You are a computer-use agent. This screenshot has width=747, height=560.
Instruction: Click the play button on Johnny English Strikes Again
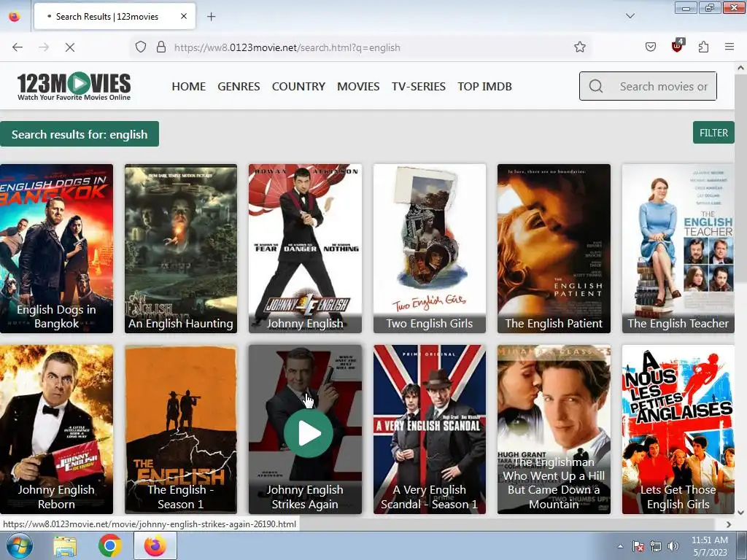[309, 433]
